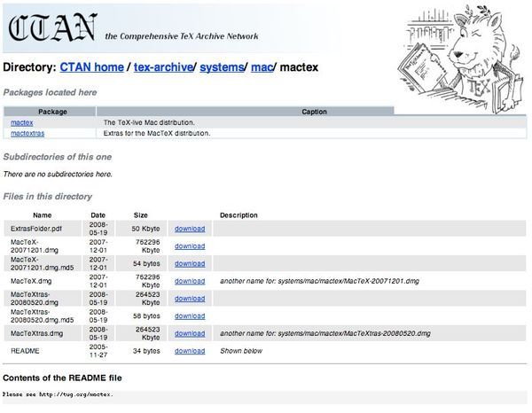Click description mentioning MacTeX-20071201.dmg alias

[x=319, y=281]
